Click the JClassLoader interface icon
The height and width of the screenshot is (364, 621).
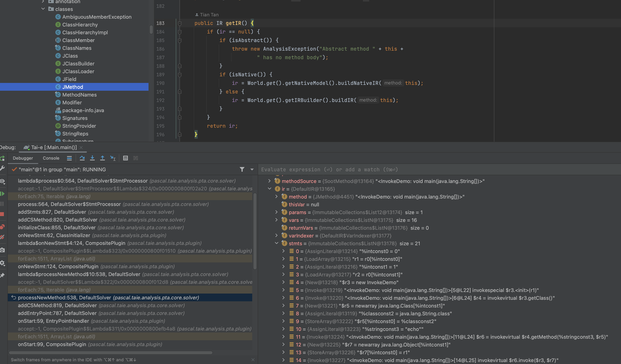click(x=58, y=71)
